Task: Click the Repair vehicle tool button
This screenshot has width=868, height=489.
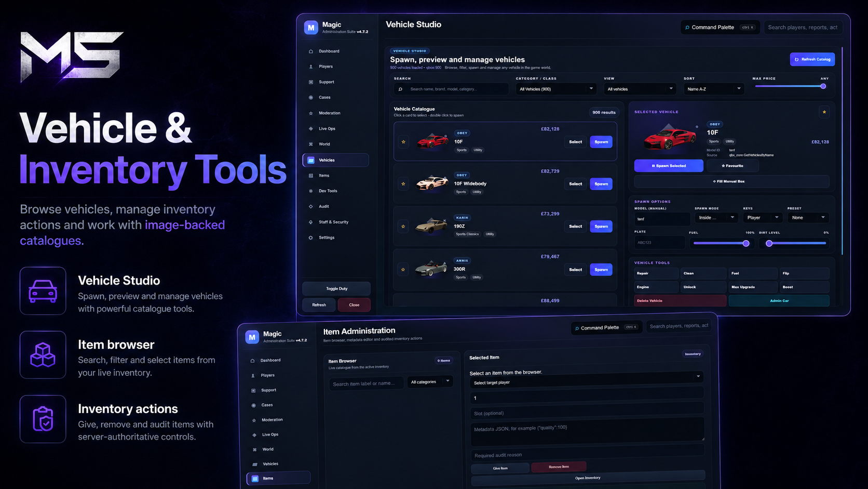Action: [x=656, y=273]
